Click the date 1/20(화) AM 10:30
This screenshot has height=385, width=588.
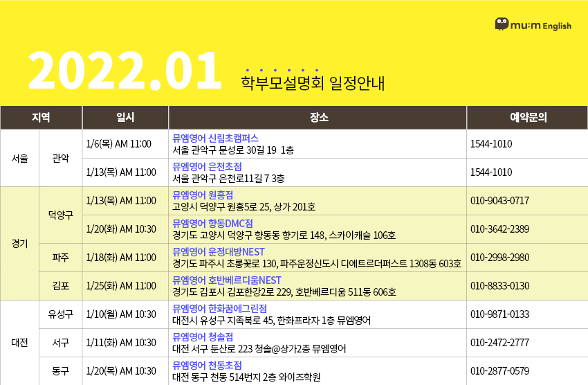[x=121, y=229]
